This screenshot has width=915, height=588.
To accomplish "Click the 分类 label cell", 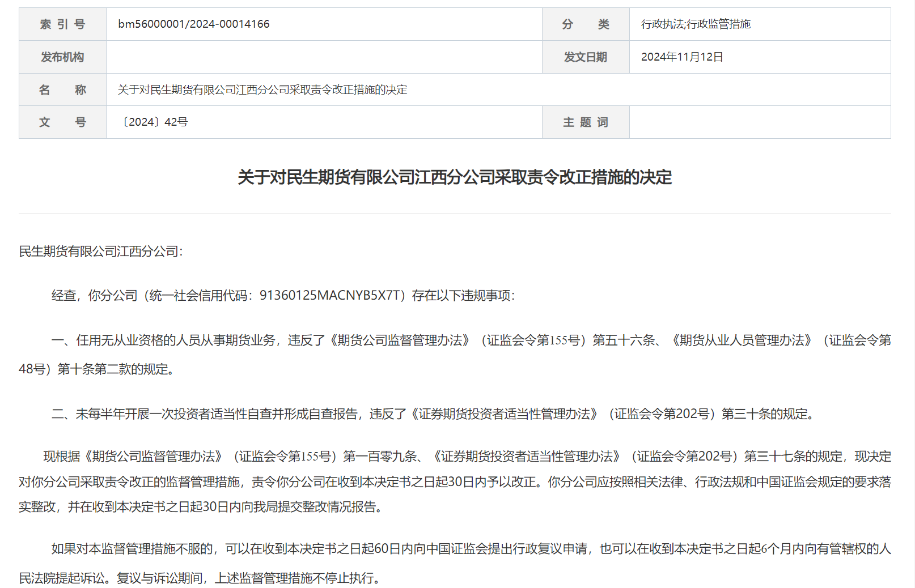I will click(586, 24).
